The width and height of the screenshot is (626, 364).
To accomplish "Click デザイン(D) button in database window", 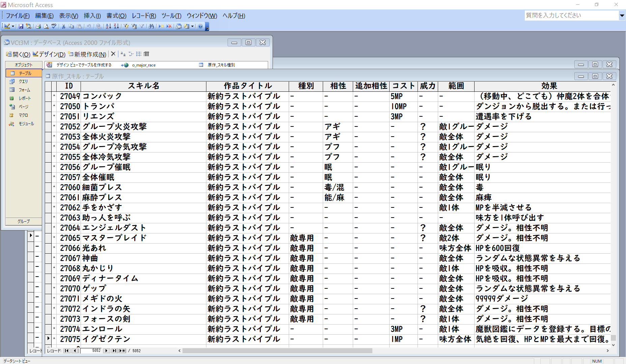I will [49, 54].
